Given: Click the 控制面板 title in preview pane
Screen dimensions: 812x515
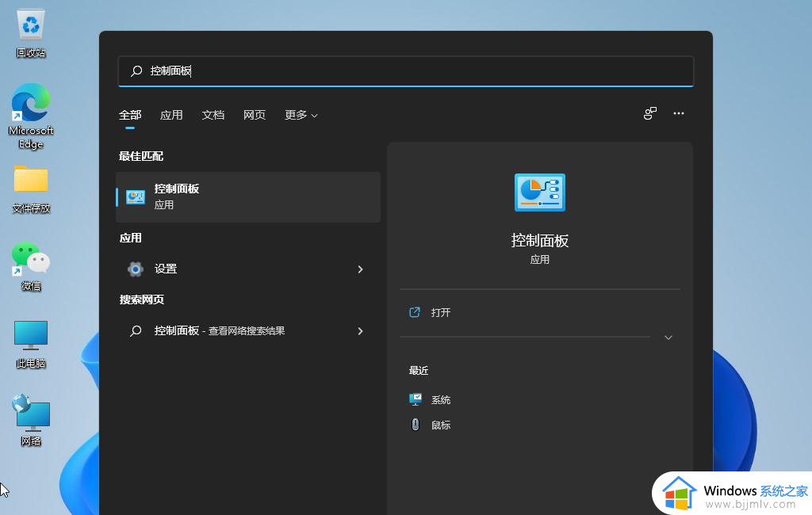Looking at the screenshot, I should coord(539,240).
